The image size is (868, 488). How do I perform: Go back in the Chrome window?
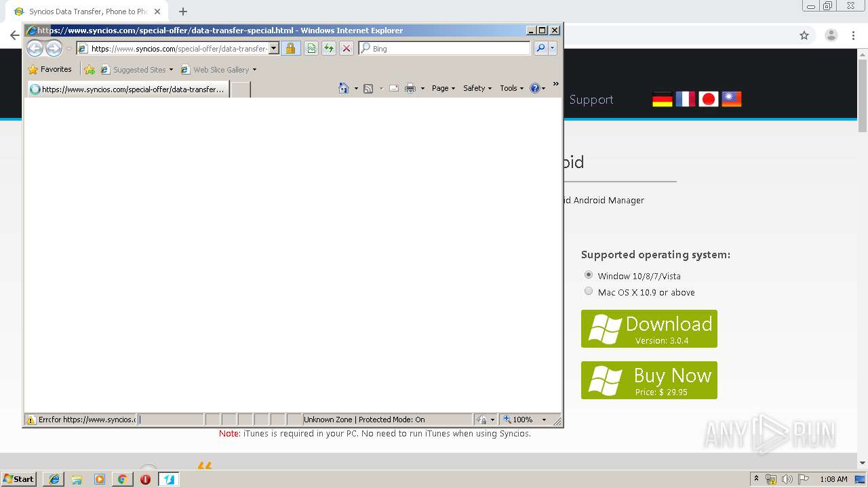(14, 35)
